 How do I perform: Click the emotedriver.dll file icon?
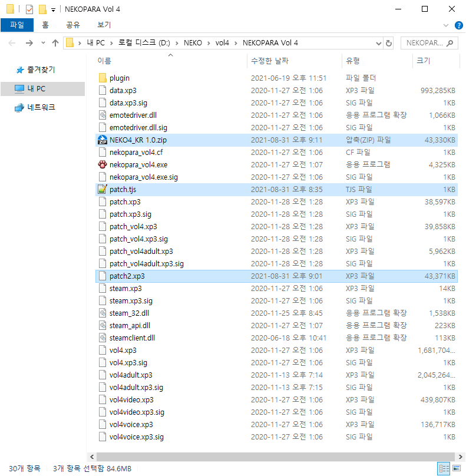pos(103,115)
